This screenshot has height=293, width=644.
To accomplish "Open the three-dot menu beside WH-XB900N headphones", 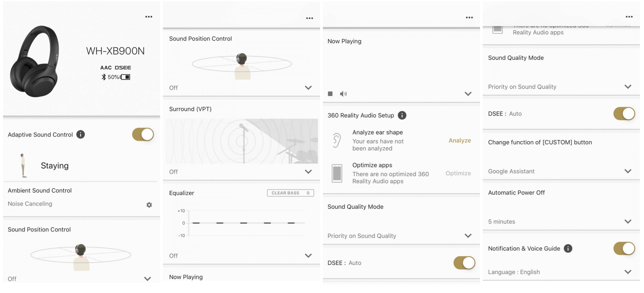I will click(x=149, y=17).
